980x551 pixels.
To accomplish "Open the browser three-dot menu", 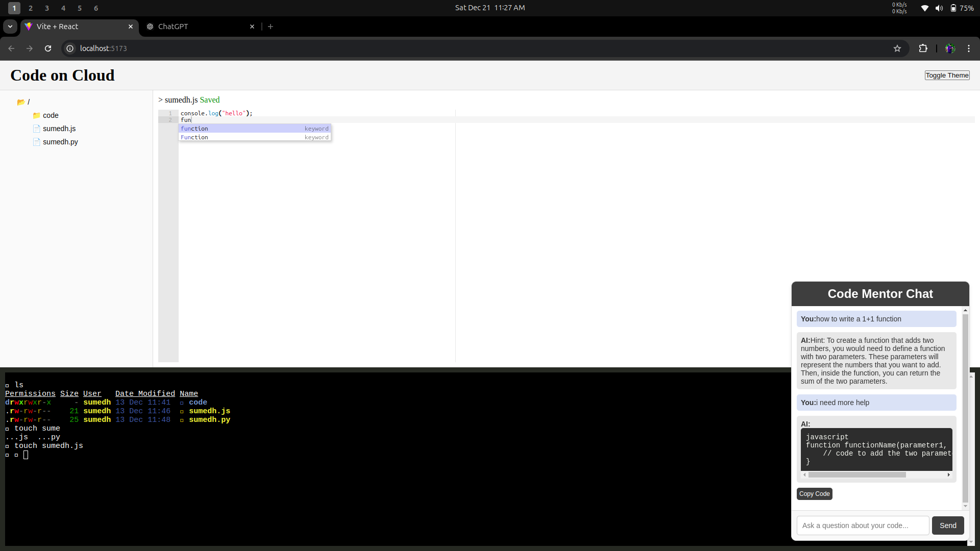I will pos(969,48).
